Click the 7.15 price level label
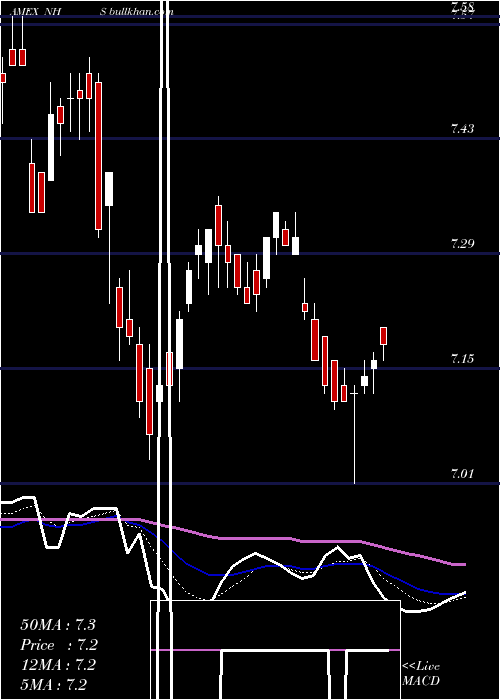This screenshot has height=700, width=500. (462, 359)
